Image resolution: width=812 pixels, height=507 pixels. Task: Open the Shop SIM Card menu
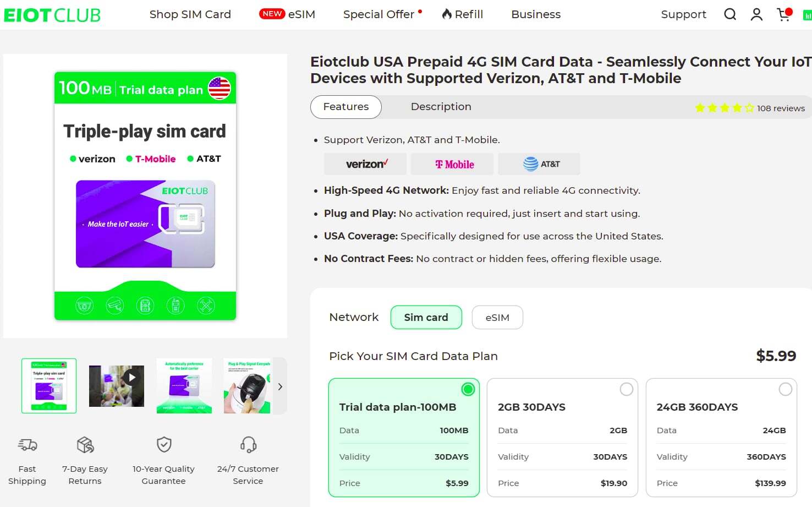point(190,14)
